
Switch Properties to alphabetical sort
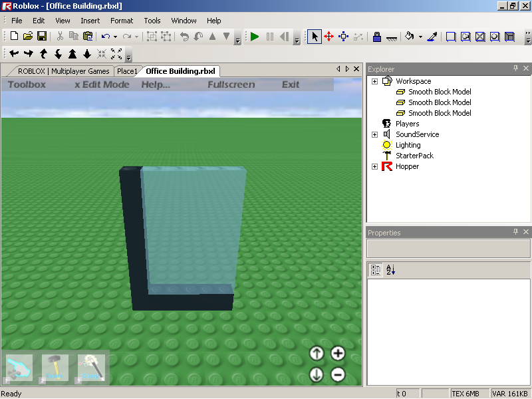tap(391, 269)
